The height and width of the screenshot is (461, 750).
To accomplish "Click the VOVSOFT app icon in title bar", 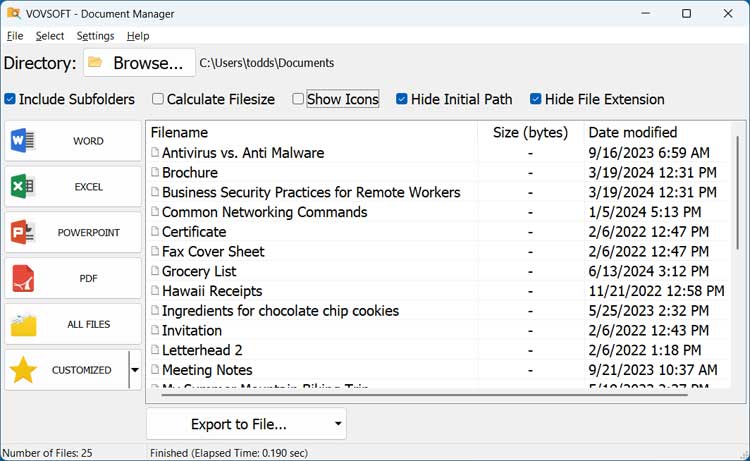I will 13,13.
